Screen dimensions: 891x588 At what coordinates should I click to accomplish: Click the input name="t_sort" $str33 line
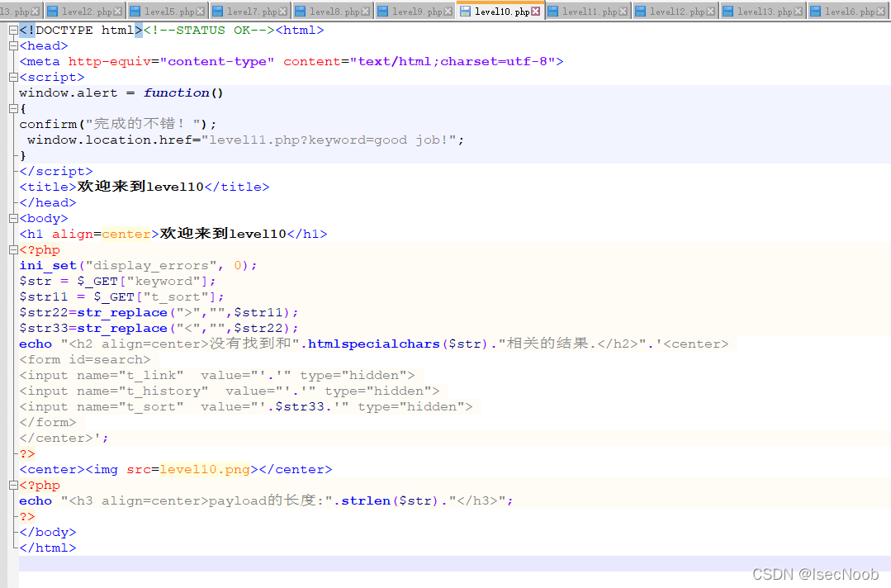(x=246, y=407)
